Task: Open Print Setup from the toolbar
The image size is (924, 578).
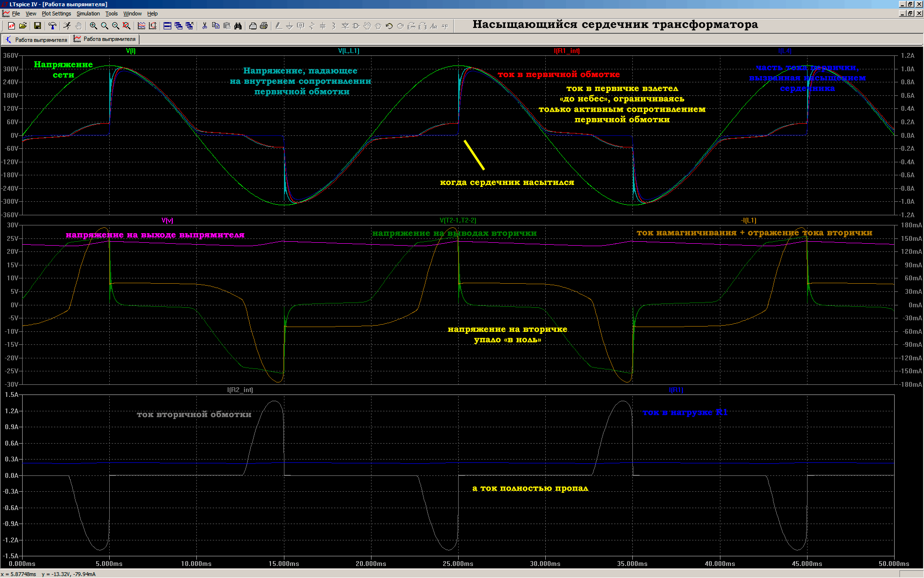Action: coord(253,26)
